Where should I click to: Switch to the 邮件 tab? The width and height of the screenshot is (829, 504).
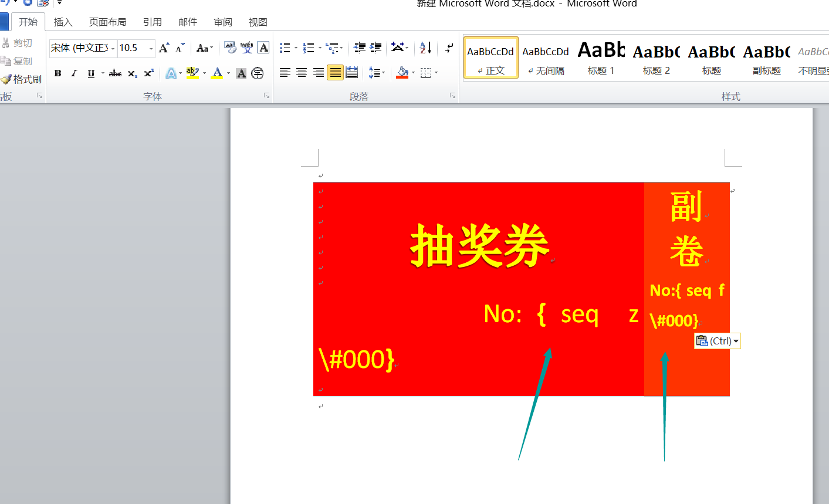tap(187, 22)
